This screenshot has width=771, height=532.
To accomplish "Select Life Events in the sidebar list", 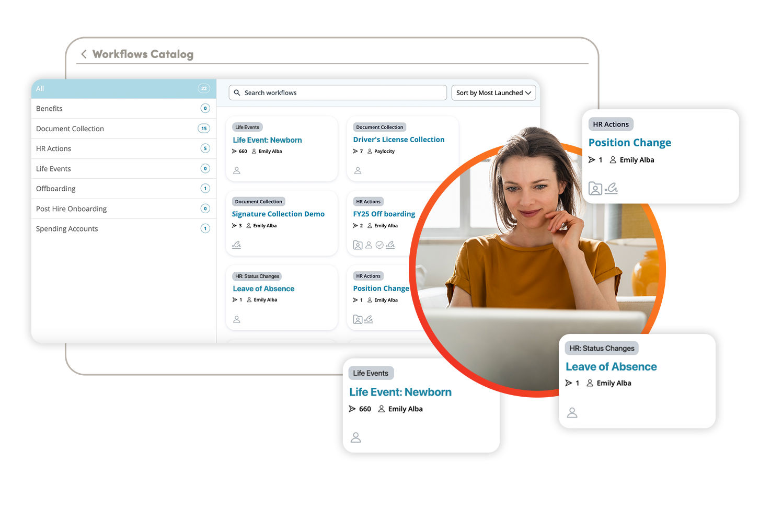I will [x=123, y=169].
